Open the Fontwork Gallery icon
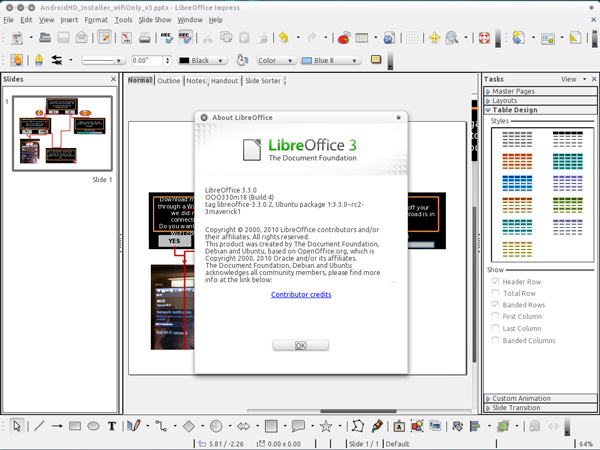600x450 pixels. click(x=399, y=426)
